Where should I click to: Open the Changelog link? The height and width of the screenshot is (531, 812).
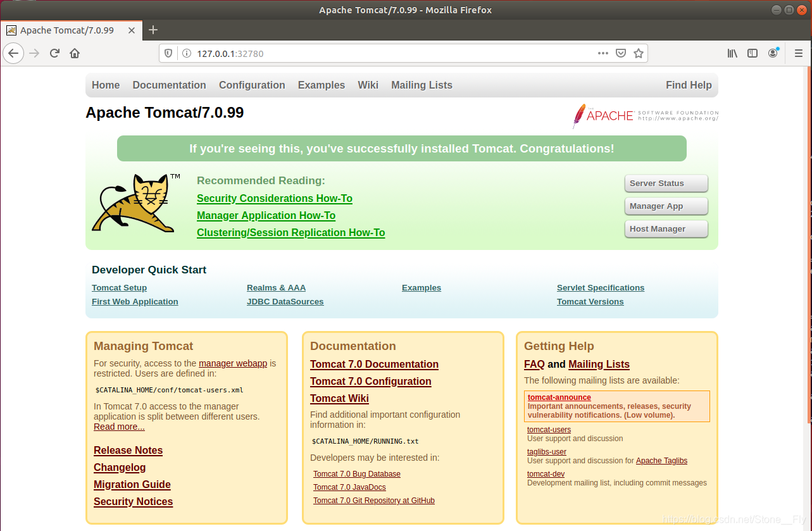(120, 467)
